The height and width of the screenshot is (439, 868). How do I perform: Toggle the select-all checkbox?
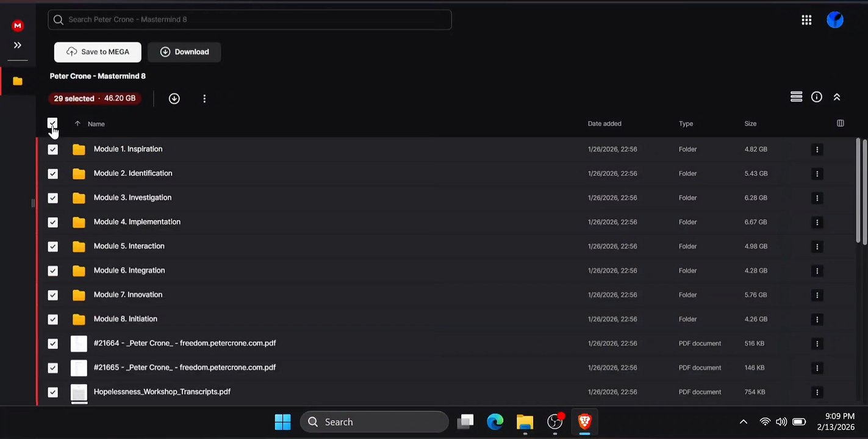click(52, 123)
